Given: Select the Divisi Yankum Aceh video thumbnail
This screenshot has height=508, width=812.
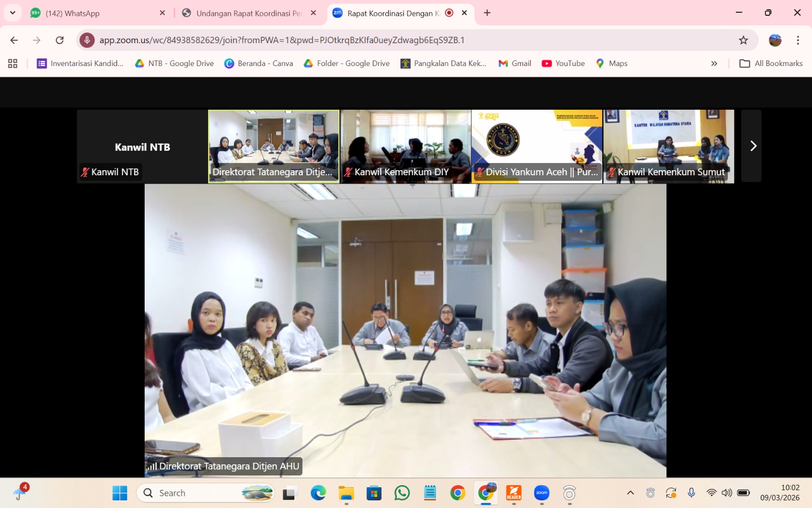Looking at the screenshot, I should point(536,146).
